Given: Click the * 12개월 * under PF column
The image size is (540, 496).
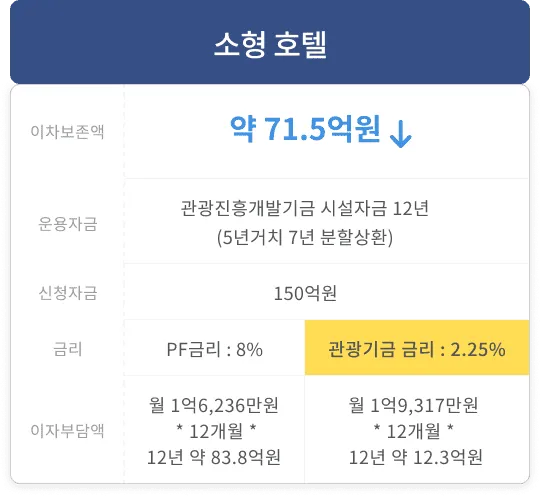Looking at the screenshot, I should [216, 431].
